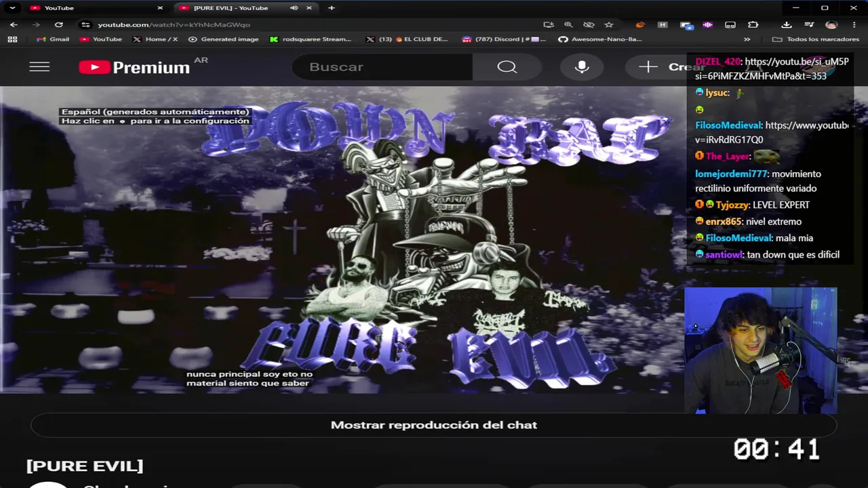Close the first YouTube tab
Screen dimensions: 868x488
[x=160, y=7]
